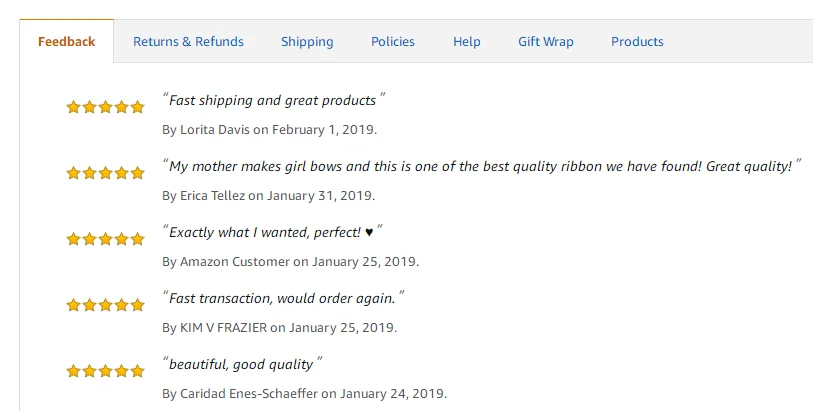Open the Policies tab
Image resolution: width=813 pixels, height=411 pixels.
coord(393,41)
